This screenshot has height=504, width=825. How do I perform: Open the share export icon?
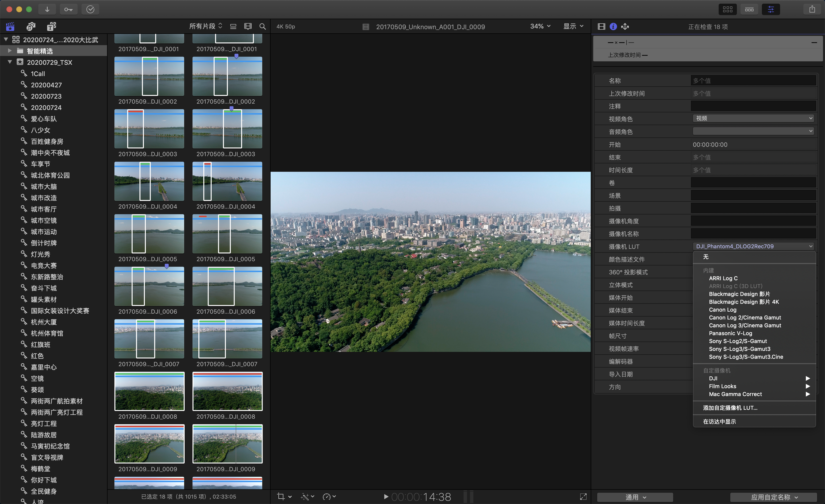812,9
